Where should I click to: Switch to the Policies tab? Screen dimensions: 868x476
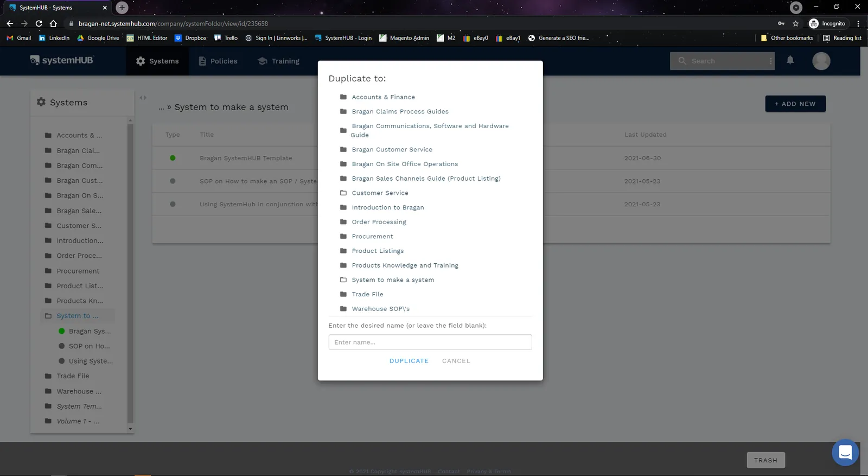[218, 61]
